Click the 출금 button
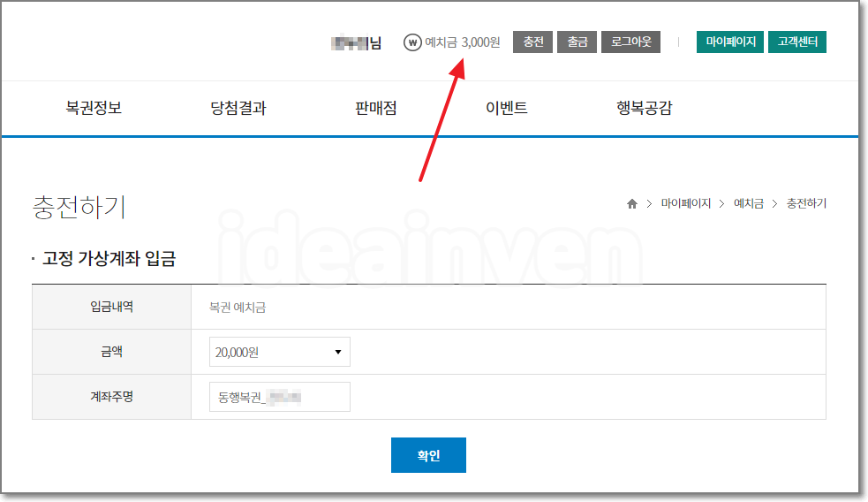 pyautogui.click(x=577, y=42)
